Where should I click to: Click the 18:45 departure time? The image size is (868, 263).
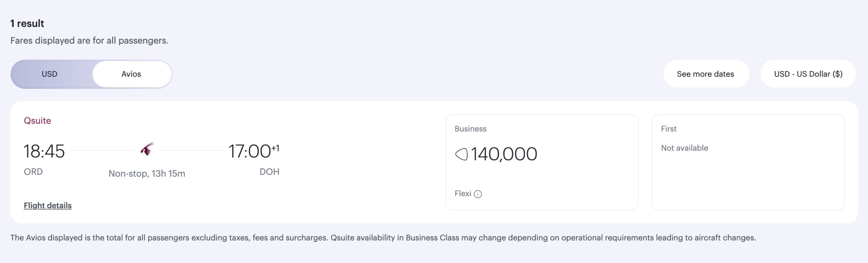[44, 151]
